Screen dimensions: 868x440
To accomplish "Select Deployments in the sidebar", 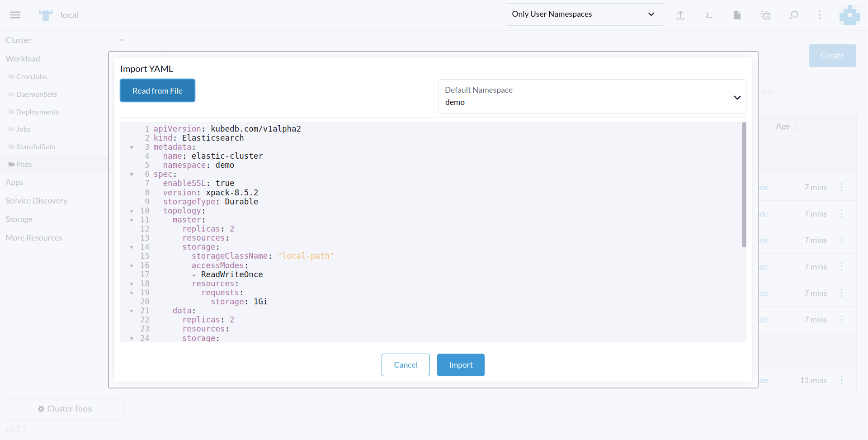I will (x=38, y=112).
